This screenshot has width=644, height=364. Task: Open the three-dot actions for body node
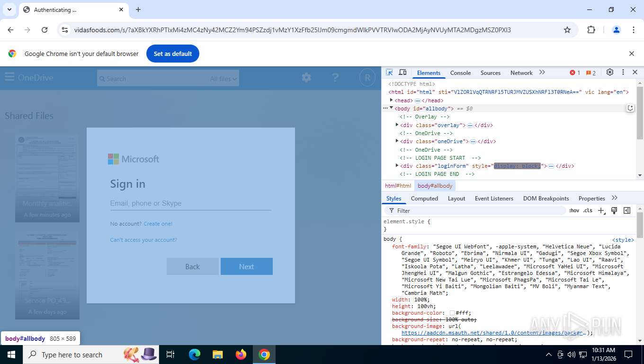point(385,109)
